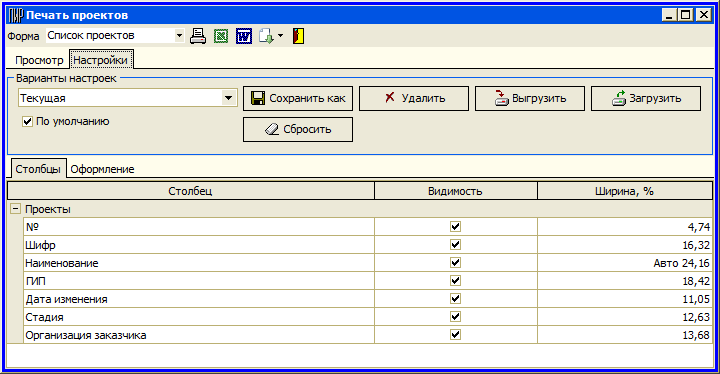Image resolution: width=720 pixels, height=374 pixels.
Task: Click the Сохранить как button
Action: click(298, 98)
